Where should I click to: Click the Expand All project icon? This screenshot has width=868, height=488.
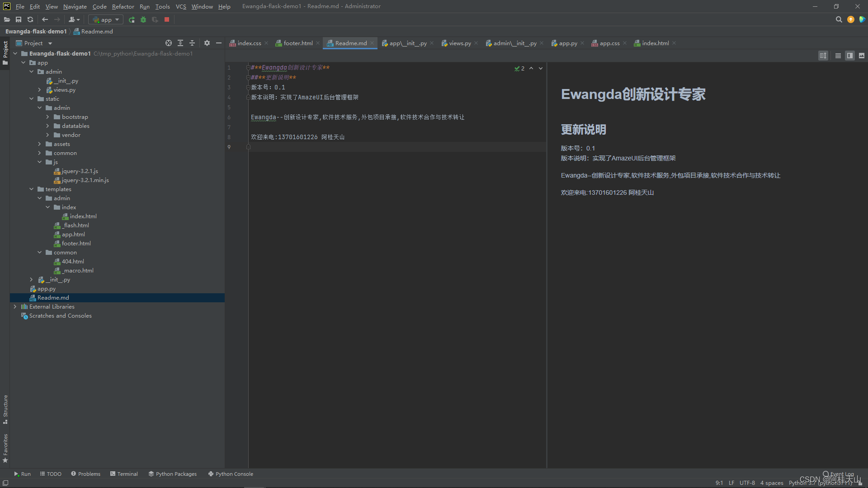point(180,43)
